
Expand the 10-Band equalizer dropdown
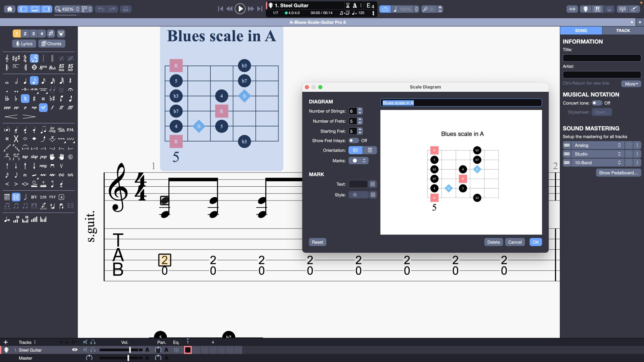[619, 162]
